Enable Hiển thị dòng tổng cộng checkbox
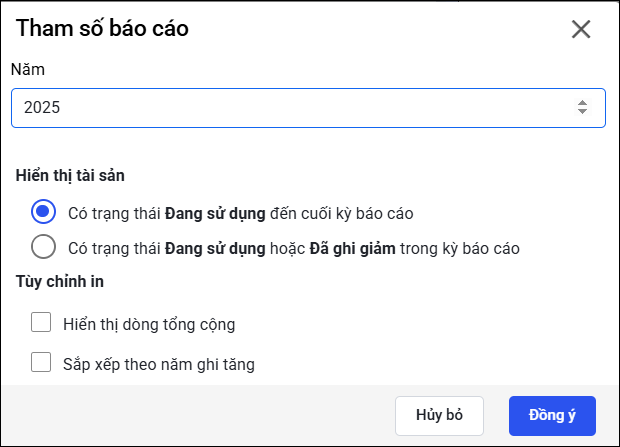 tap(41, 323)
